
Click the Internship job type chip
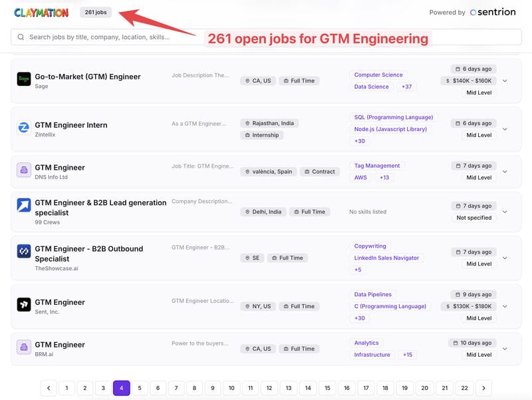click(262, 135)
